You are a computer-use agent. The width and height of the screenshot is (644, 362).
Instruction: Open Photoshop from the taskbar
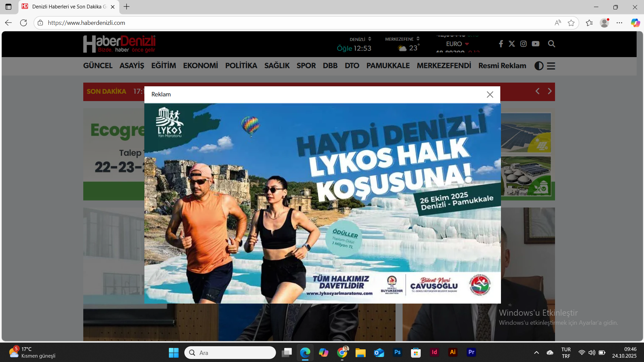tap(398, 352)
